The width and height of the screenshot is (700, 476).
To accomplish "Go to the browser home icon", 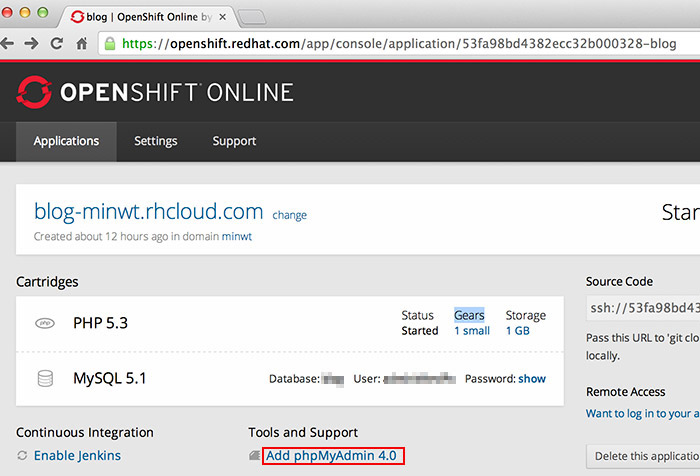I will [81, 43].
